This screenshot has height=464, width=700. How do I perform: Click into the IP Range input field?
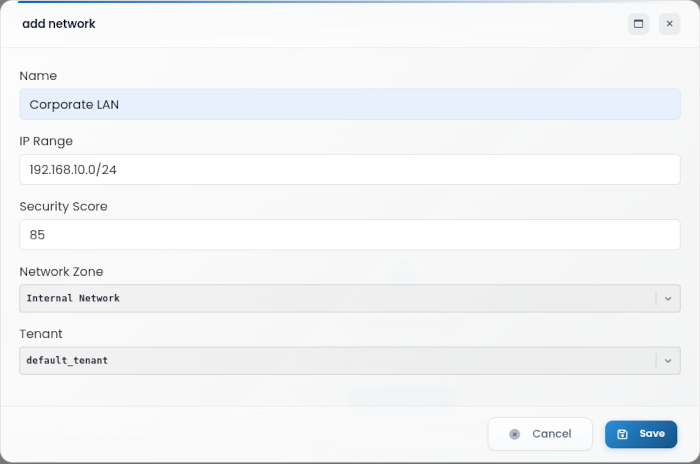click(x=350, y=170)
